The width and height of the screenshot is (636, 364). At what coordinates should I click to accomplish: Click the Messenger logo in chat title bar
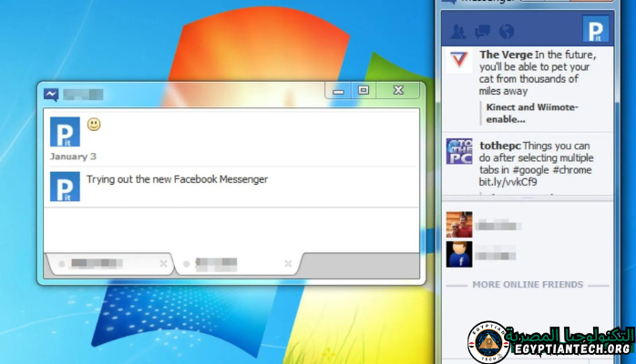52,94
